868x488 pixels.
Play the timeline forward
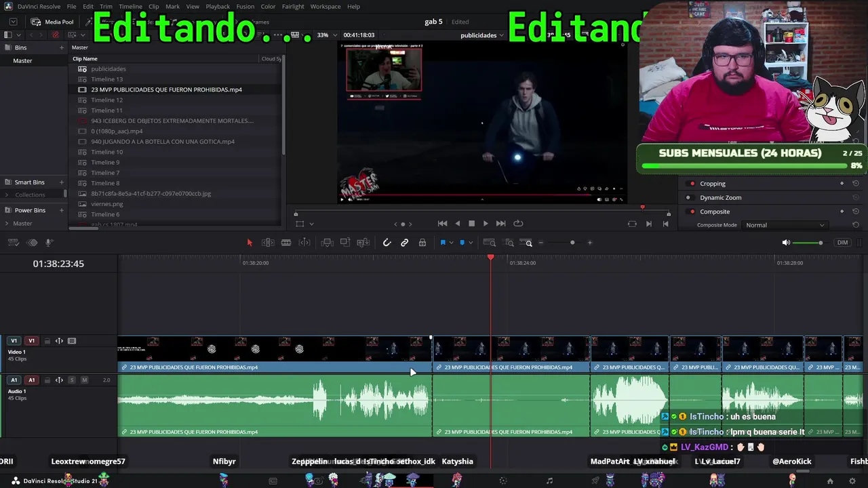(x=486, y=224)
